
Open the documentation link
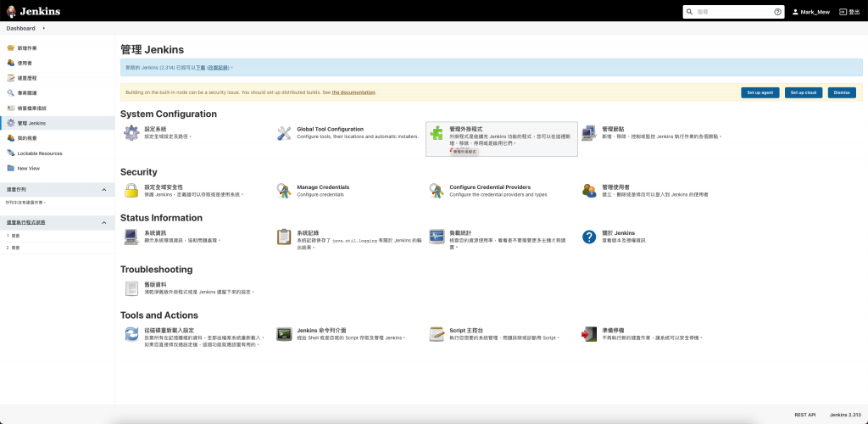coord(353,92)
